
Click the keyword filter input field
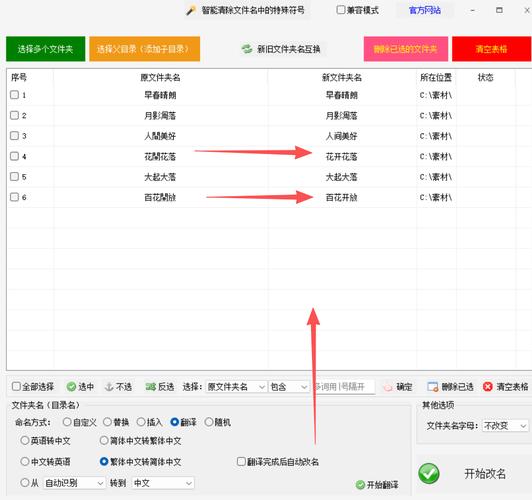point(343,387)
